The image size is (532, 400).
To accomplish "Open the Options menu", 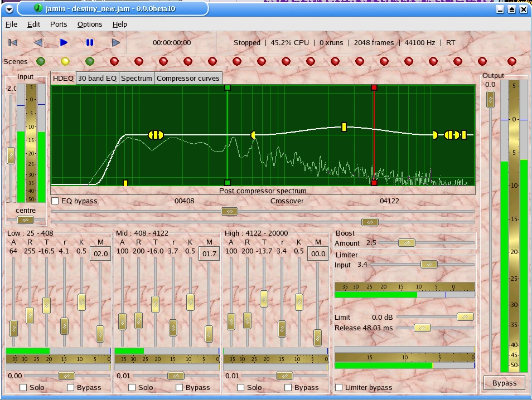I will [90, 25].
